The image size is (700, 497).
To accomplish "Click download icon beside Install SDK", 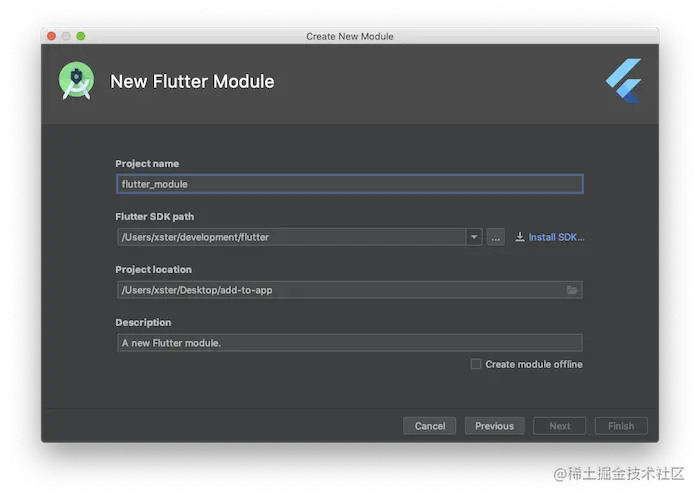I will [520, 237].
